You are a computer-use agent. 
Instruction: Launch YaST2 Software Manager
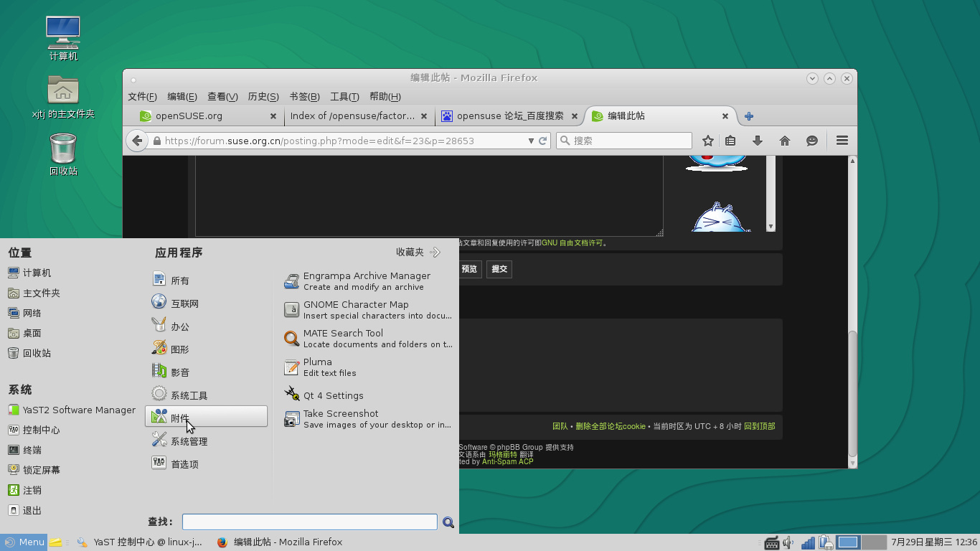pos(72,410)
